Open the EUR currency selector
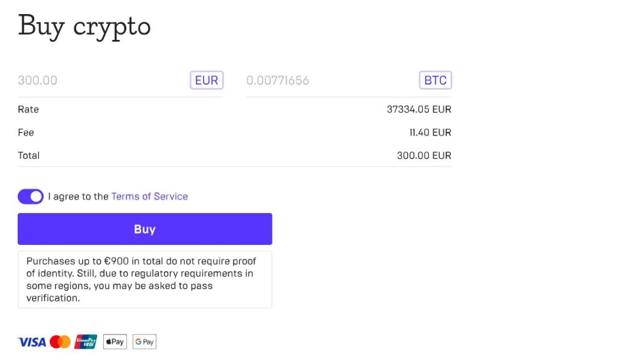Viewport: 618px width, 364px height. click(207, 80)
